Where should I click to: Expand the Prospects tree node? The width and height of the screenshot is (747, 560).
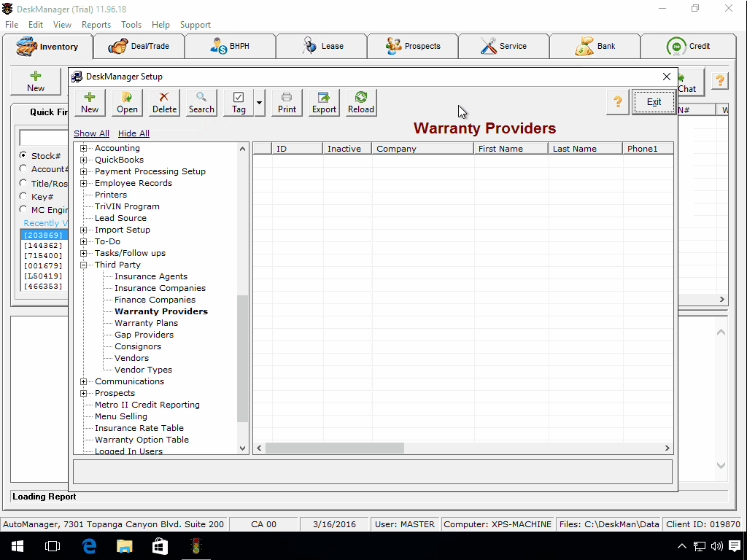tap(83, 393)
